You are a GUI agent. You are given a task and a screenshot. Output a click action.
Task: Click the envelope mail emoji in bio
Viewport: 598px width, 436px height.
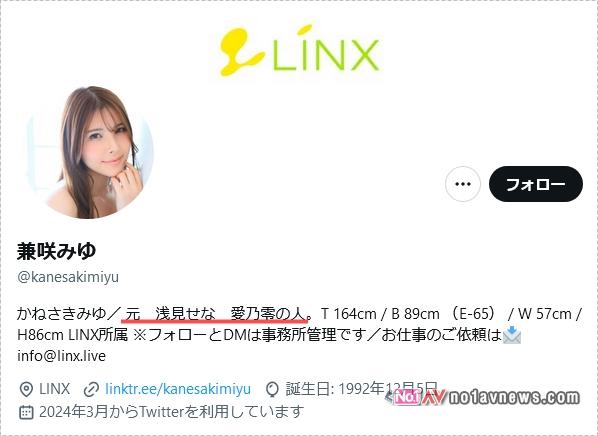511,335
